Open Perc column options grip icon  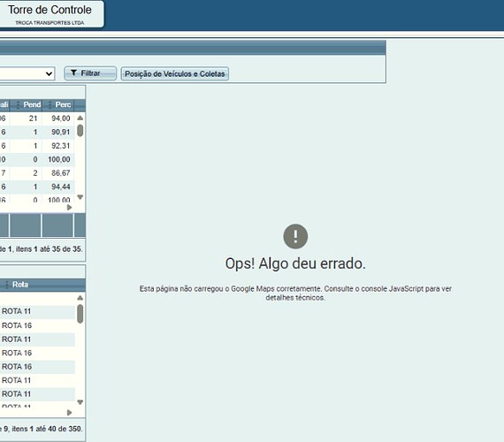pos(50,104)
